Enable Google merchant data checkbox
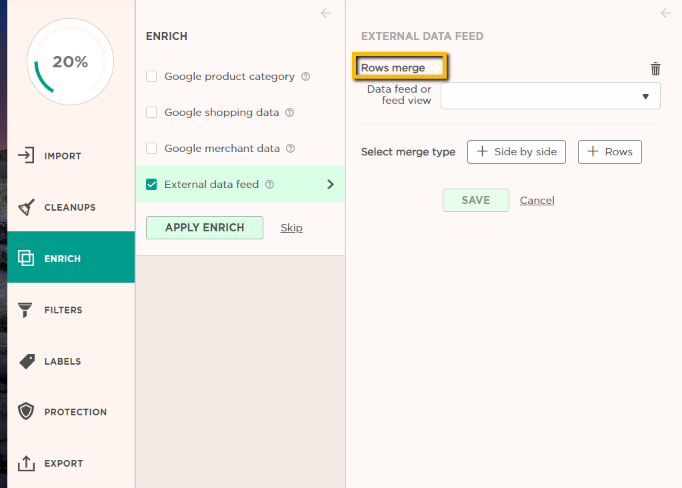682x488 pixels. (151, 148)
